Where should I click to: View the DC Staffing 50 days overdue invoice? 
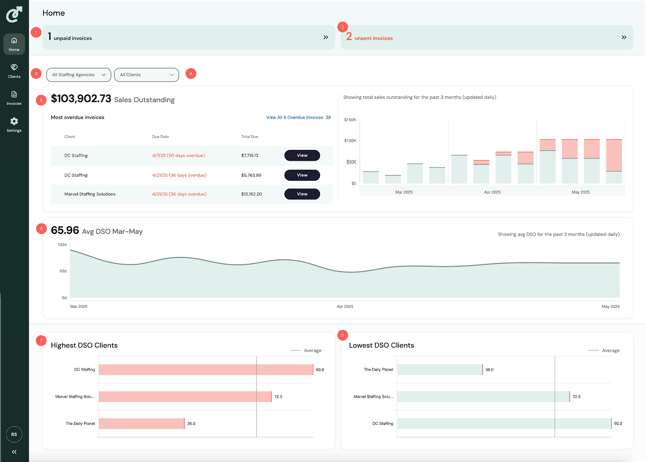tap(302, 155)
